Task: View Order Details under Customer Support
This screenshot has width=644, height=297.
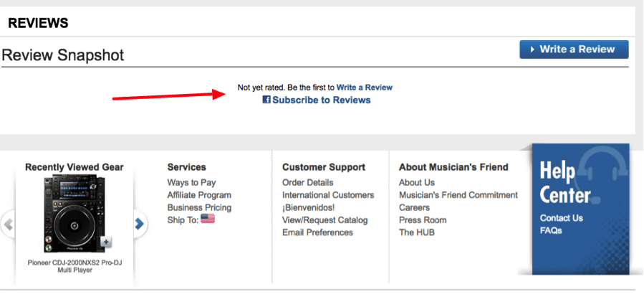Action: coord(307,182)
